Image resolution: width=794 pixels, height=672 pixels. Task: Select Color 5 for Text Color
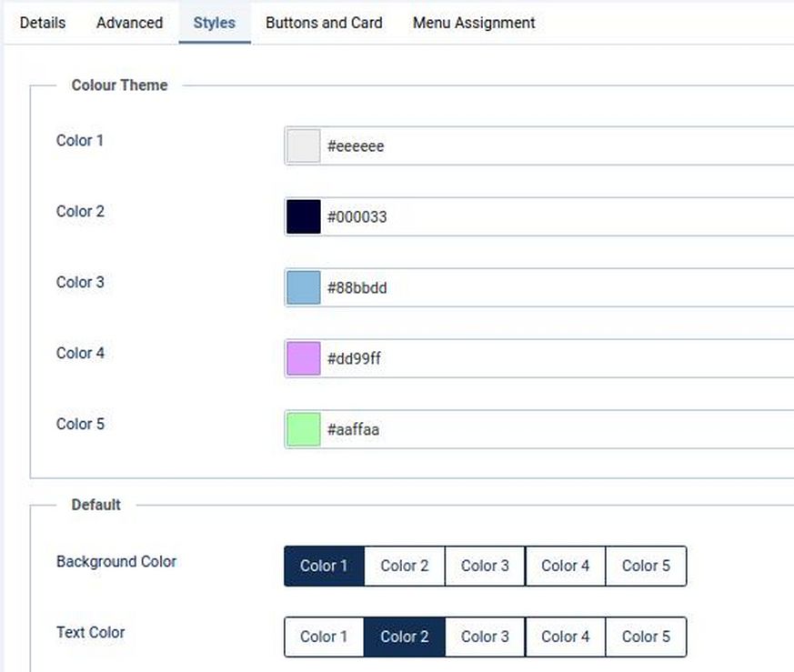(x=646, y=637)
